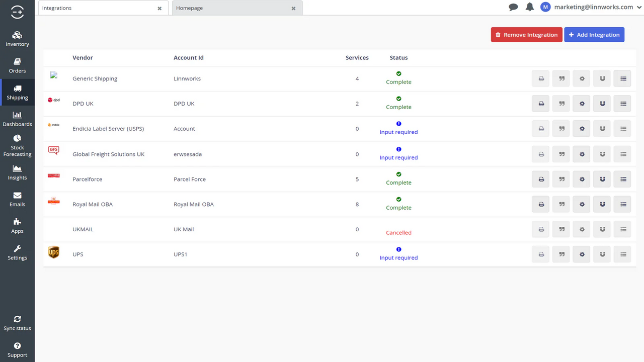Select Shipping in the left sidebar
Image resolution: width=644 pixels, height=362 pixels.
(17, 93)
